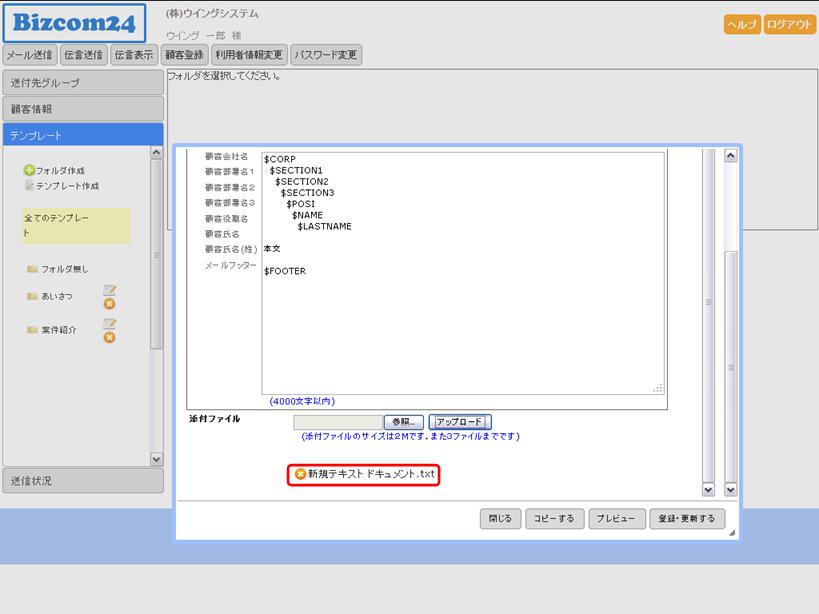Screen dimensions: 819x614
Task: Click the edit icon for あいさつ folder
Action: point(110,290)
